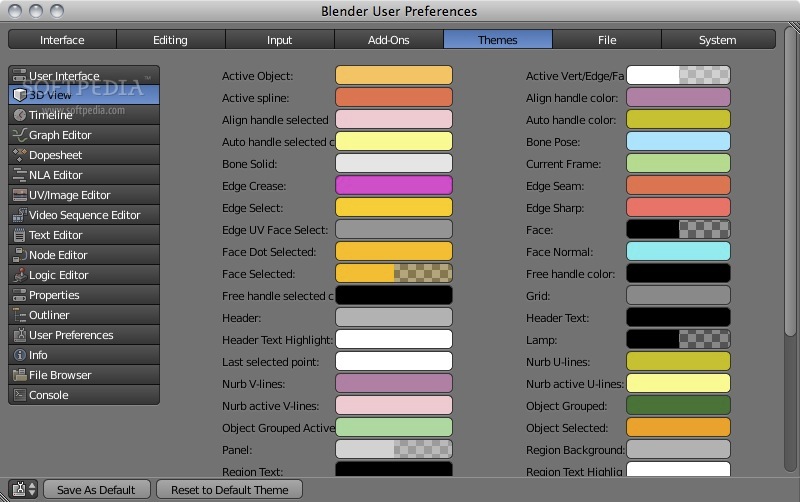This screenshot has width=800, height=502.
Task: Choose the Graph Editor curve icon
Action: tap(19, 135)
